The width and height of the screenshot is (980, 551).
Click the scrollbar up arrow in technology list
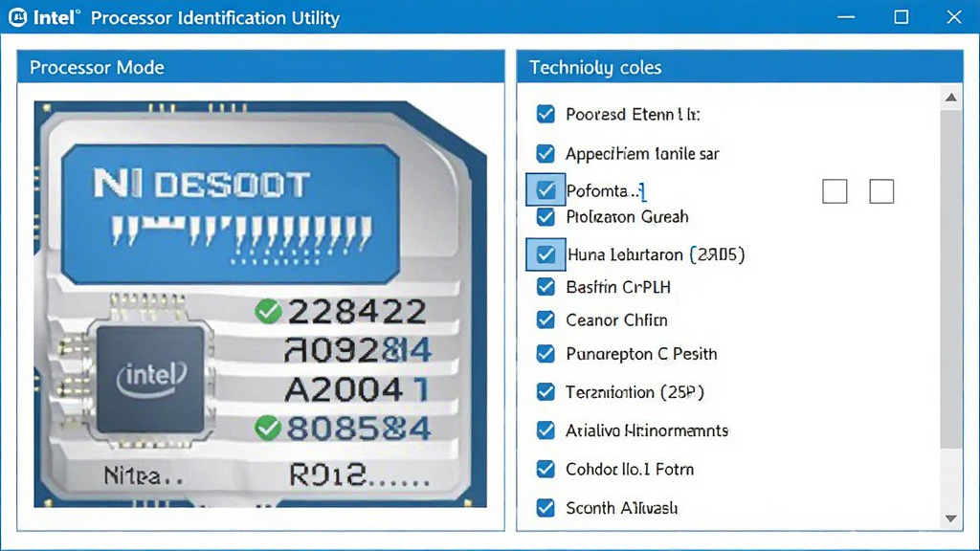tap(950, 98)
